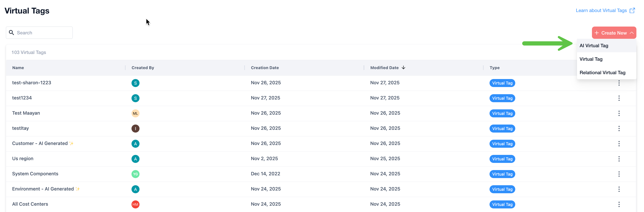
Task: Click the HM avatar on All Cost Centers
Action: pos(135,204)
